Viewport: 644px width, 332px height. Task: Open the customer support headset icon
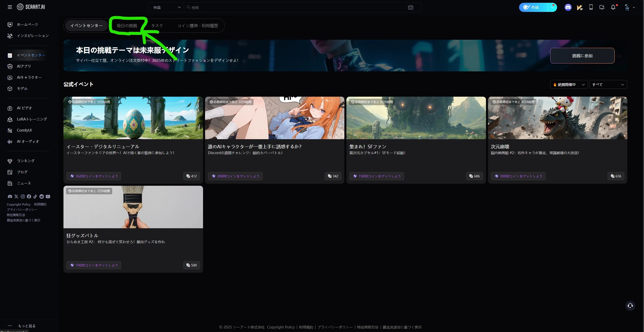tap(630, 306)
